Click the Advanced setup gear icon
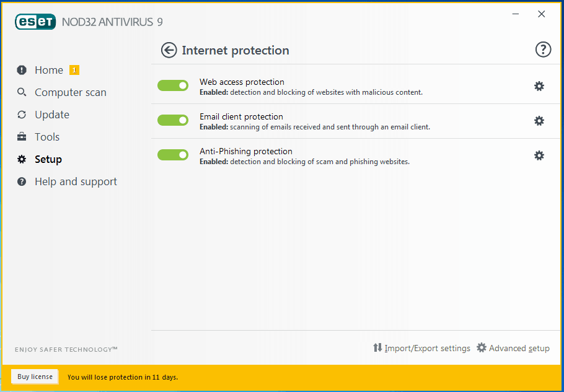 pyautogui.click(x=482, y=348)
